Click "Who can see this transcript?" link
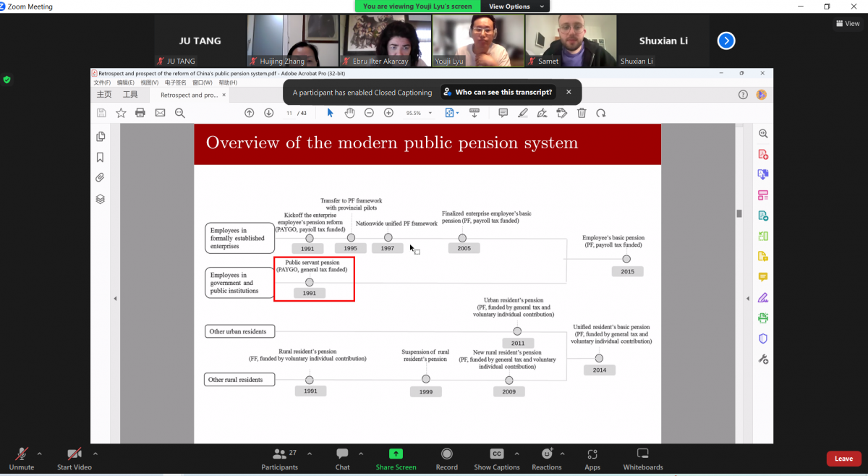Viewport: 868px width, 476px height. coord(497,93)
